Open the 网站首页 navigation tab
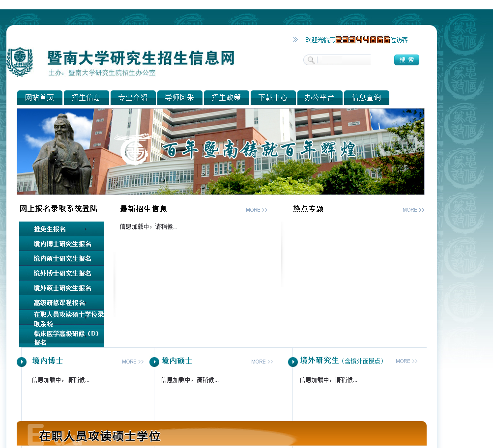493x448 pixels. click(40, 98)
